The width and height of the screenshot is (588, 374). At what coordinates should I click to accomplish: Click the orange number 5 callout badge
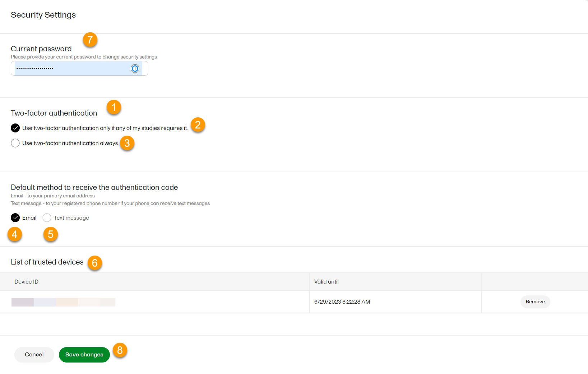(x=51, y=234)
